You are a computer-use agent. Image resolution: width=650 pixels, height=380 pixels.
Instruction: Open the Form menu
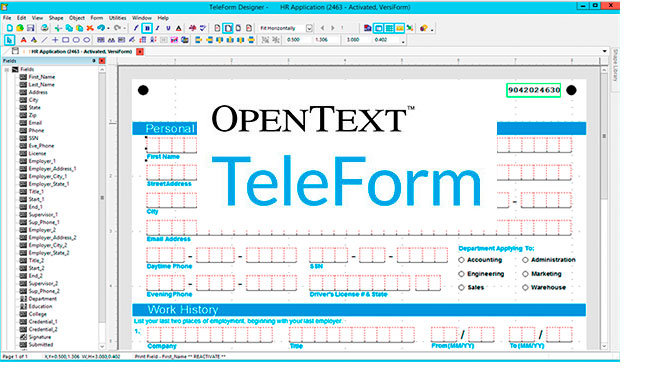(x=97, y=18)
